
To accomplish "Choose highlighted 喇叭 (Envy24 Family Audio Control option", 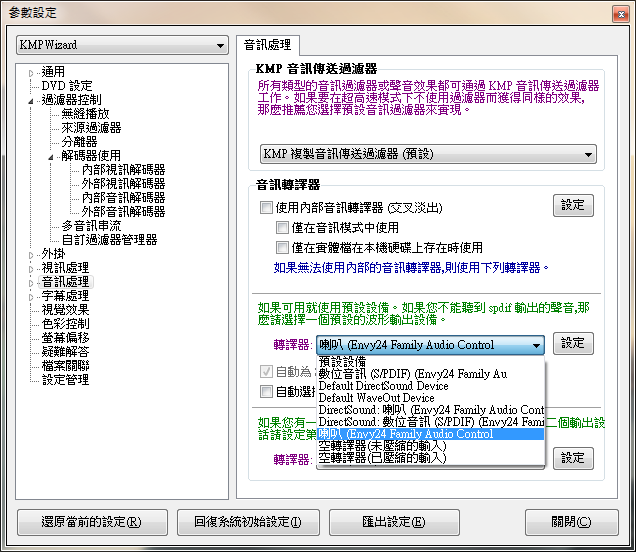I will [x=430, y=434].
